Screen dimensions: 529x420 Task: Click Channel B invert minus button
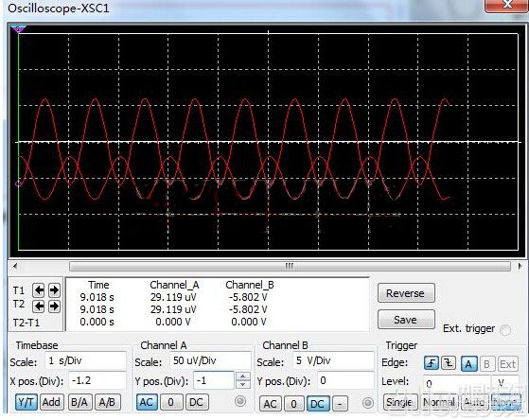click(340, 404)
